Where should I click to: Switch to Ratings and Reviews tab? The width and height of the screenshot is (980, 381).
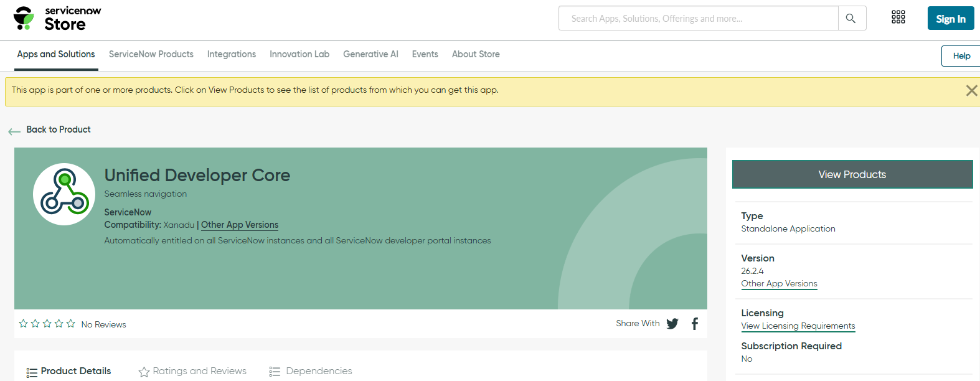pyautogui.click(x=200, y=371)
